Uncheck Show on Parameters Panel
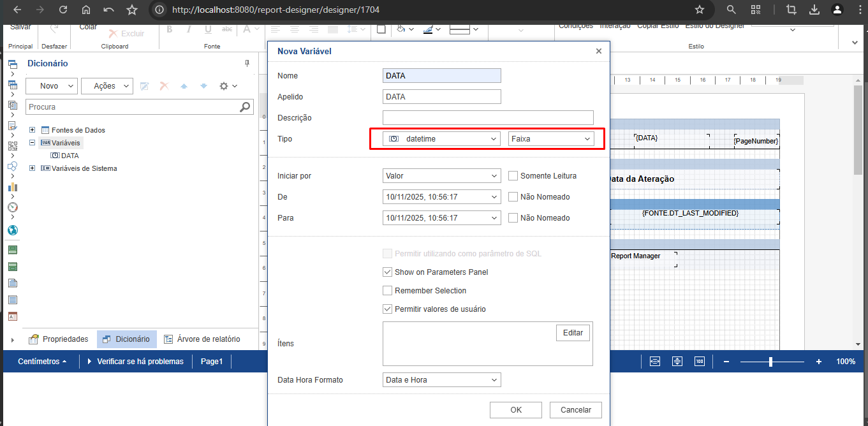 [387, 272]
